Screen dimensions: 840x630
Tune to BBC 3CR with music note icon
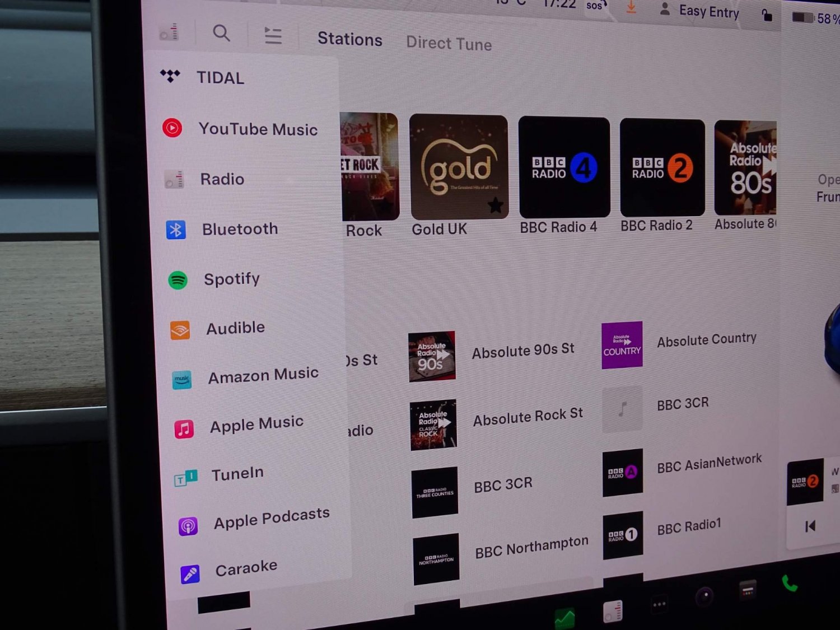pos(656,408)
